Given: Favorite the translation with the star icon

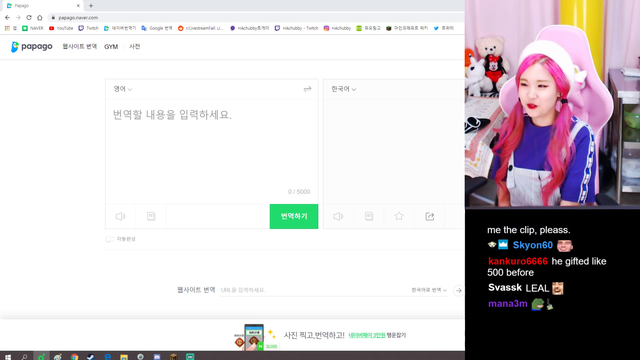Looking at the screenshot, I should 399,216.
